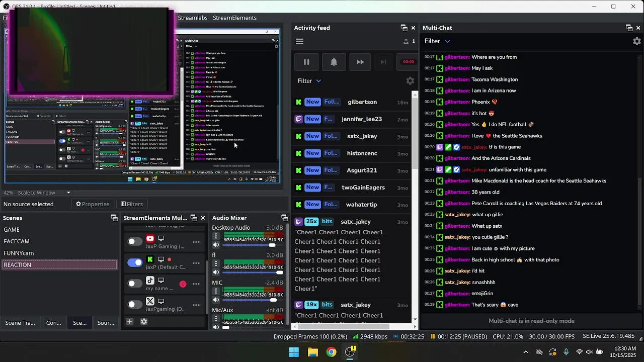The height and width of the screenshot is (362, 644).
Task: Mute alerts with the bell icon
Action: point(334,62)
